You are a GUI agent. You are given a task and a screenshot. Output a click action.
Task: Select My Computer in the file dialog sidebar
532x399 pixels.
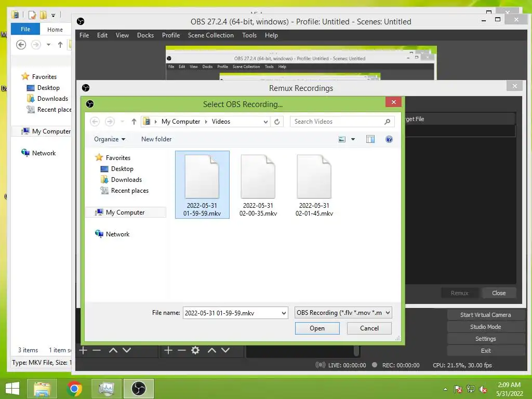point(126,212)
